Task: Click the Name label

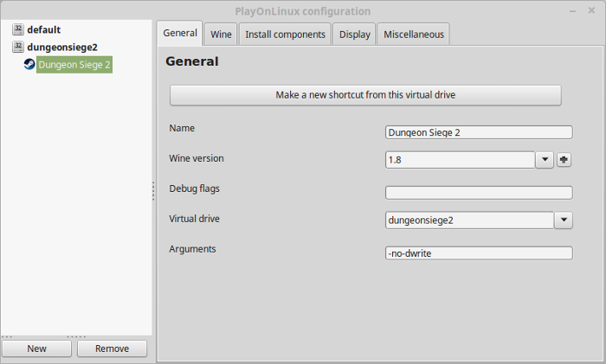Action: click(x=182, y=128)
